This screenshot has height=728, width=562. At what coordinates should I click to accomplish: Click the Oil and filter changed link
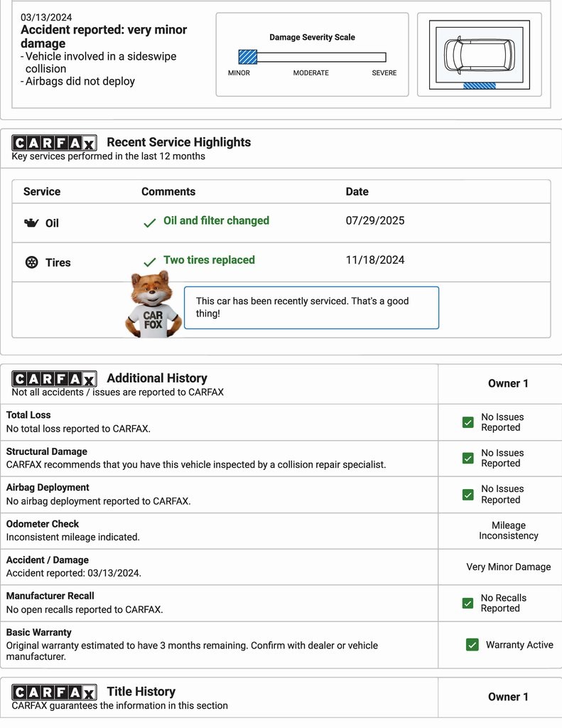[216, 220]
